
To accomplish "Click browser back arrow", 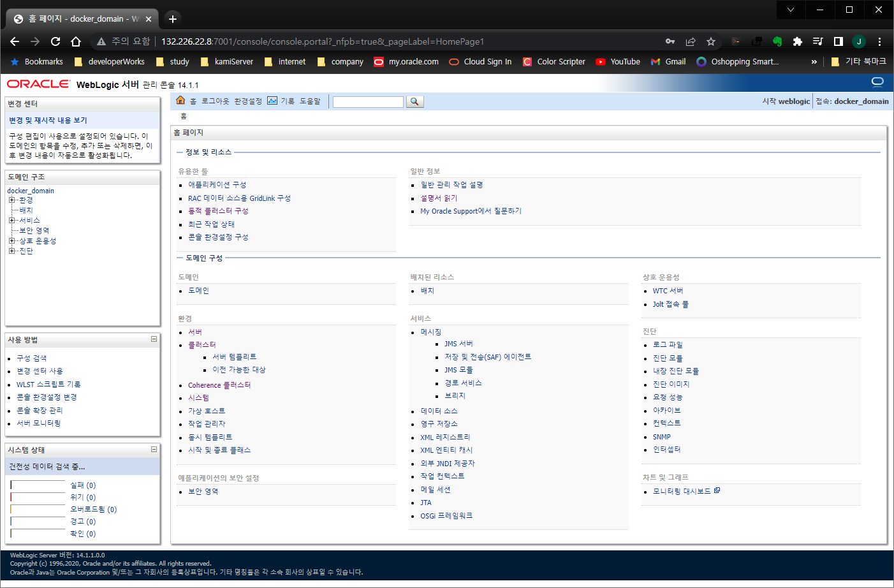I will pyautogui.click(x=15, y=41).
